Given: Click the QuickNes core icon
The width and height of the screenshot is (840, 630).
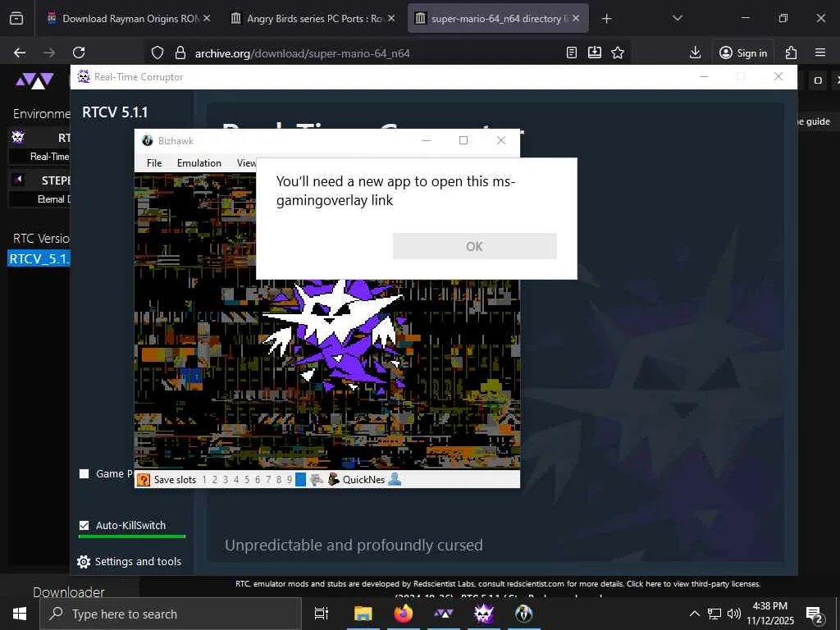Looking at the screenshot, I should tap(334, 479).
